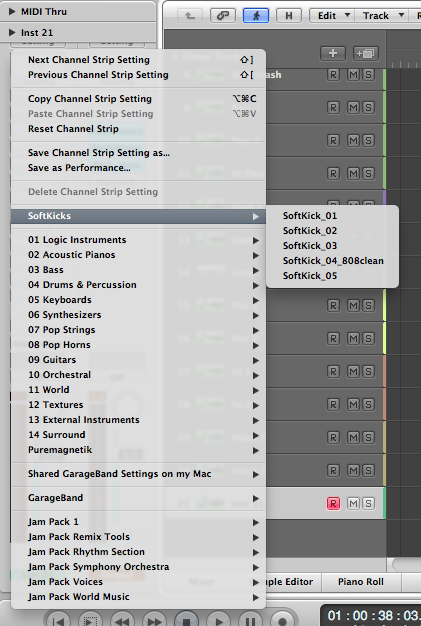The image size is (421, 626).
Task: Toggle the Catch running-man button
Action: [x=256, y=16]
